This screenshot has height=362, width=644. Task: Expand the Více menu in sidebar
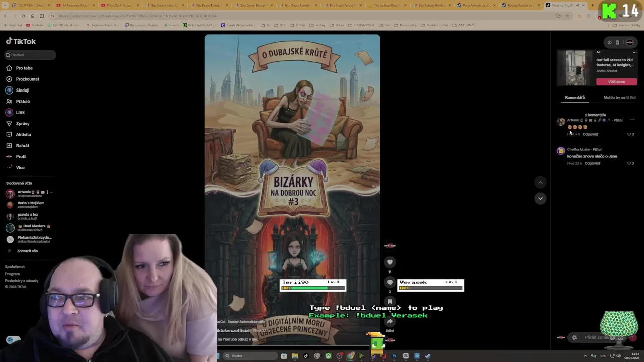pyautogui.click(x=15, y=167)
